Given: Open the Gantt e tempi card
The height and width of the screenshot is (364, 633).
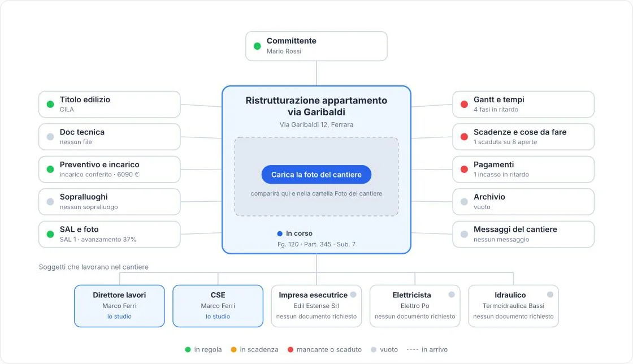Looking at the screenshot, I should click(523, 104).
